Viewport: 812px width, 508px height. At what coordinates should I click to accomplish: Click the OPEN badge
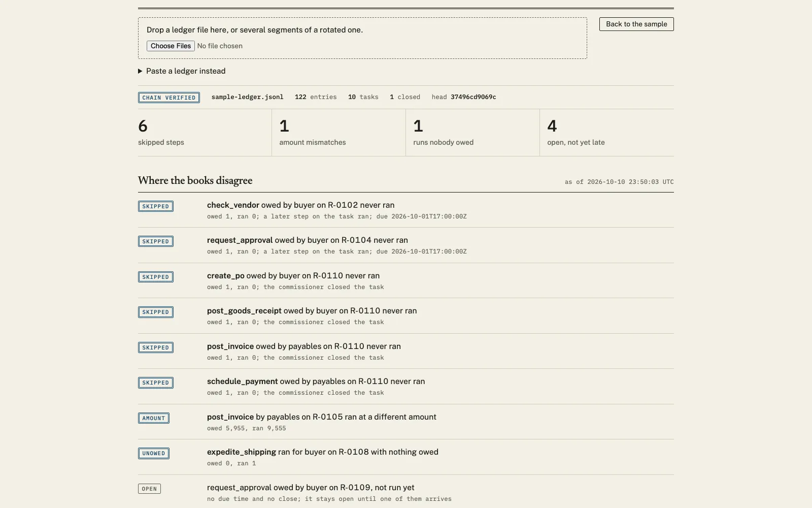point(149,489)
